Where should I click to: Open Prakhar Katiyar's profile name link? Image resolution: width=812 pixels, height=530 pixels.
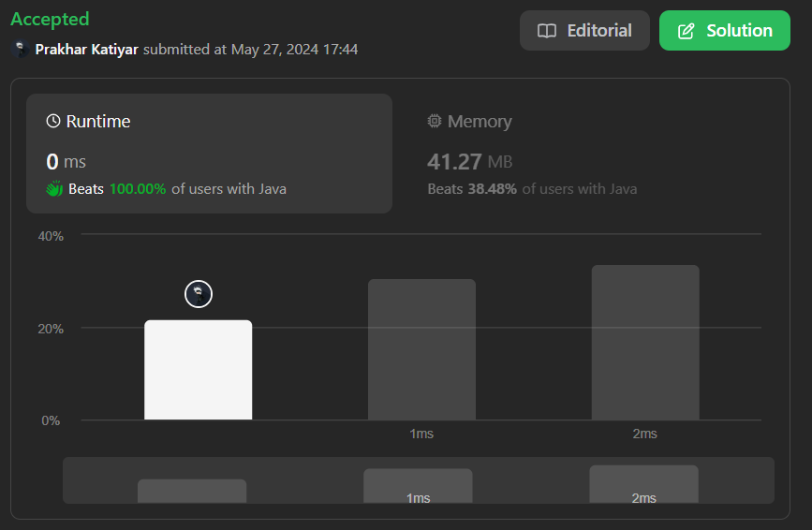88,50
